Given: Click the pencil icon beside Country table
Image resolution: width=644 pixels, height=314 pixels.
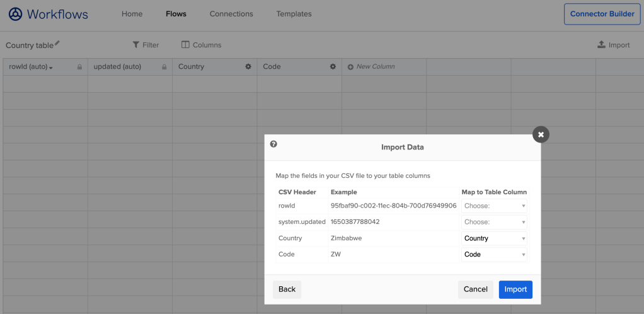Looking at the screenshot, I should tap(57, 44).
